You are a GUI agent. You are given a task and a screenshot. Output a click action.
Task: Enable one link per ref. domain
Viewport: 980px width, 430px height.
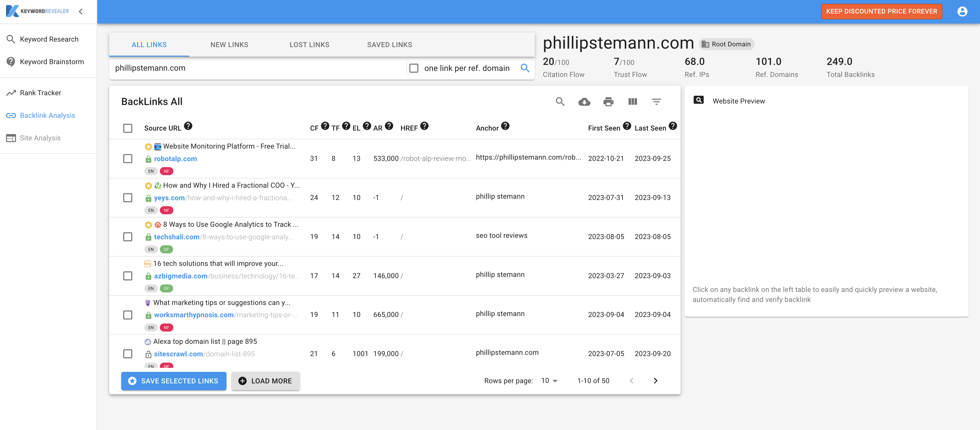(414, 68)
